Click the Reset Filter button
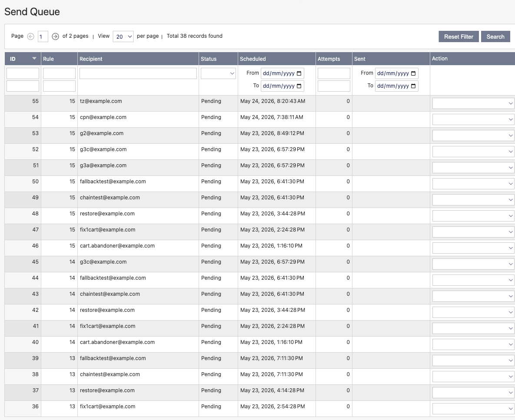Image resolution: width=515 pixels, height=420 pixels. tap(459, 36)
